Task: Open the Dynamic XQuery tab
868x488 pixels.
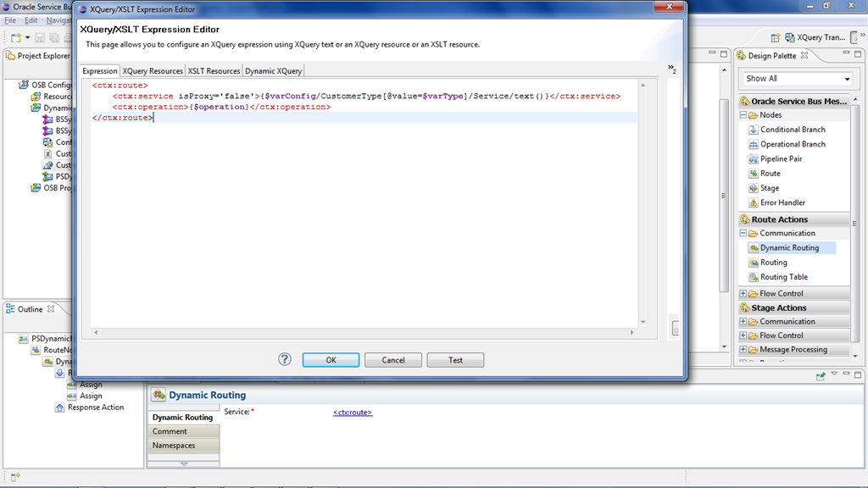Action: point(273,71)
